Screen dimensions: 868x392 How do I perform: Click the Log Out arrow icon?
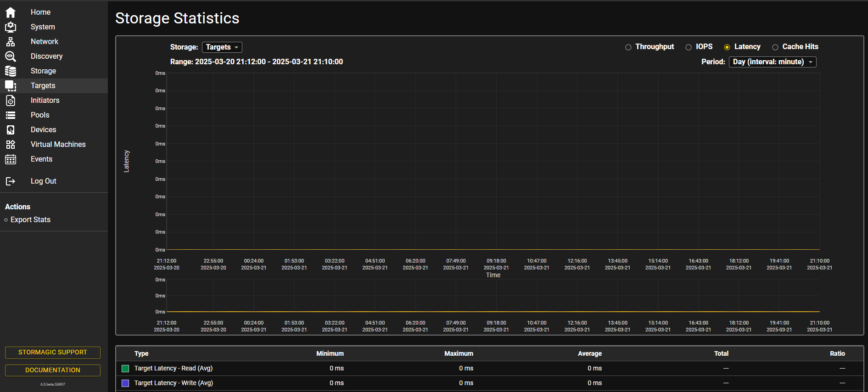click(x=11, y=181)
